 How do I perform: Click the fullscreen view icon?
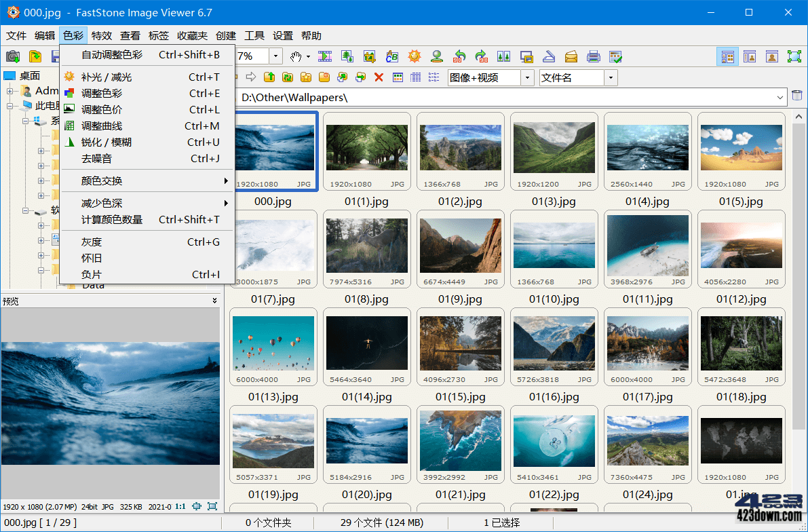pos(795,56)
